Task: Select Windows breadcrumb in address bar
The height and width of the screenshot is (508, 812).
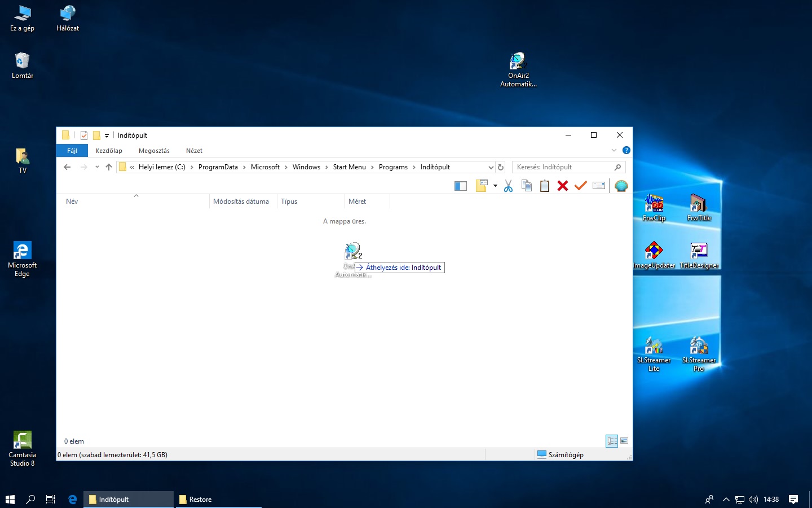Action: (x=306, y=167)
